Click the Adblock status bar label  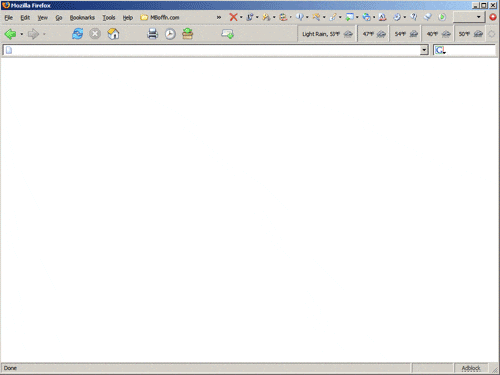(471, 368)
